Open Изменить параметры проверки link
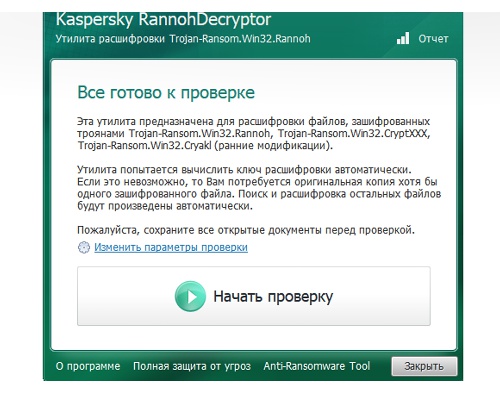The height and width of the screenshot is (394, 500). point(171,247)
